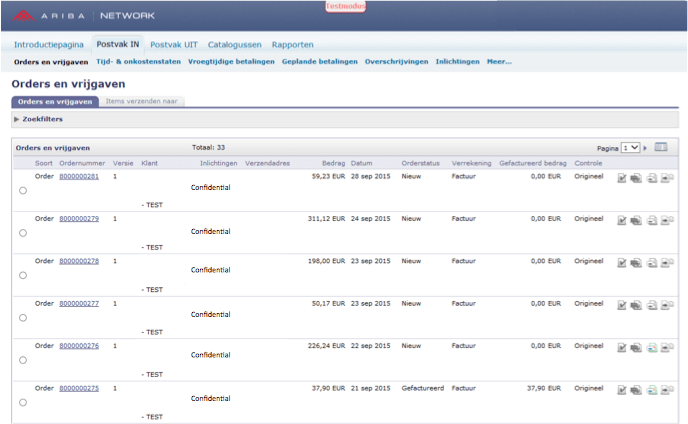The height and width of the screenshot is (424, 688).
Task: Open order number 8000000279 link
Action: coord(79,219)
